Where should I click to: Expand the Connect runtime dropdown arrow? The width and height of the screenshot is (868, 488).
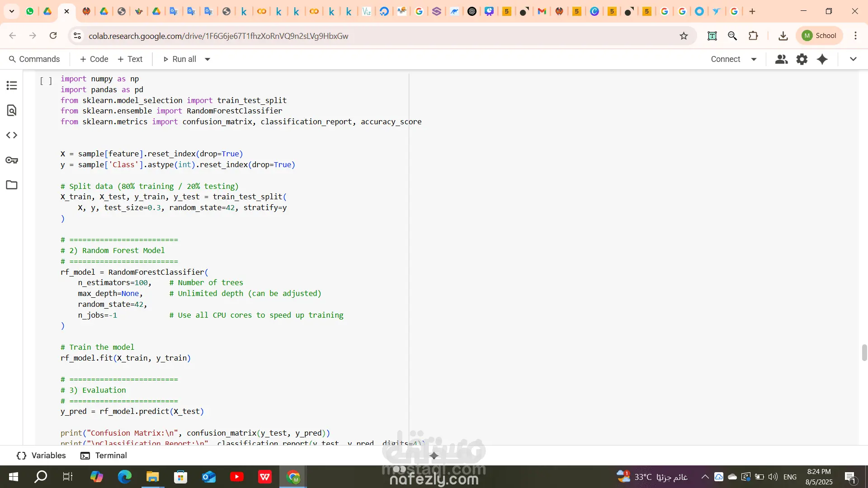click(754, 59)
